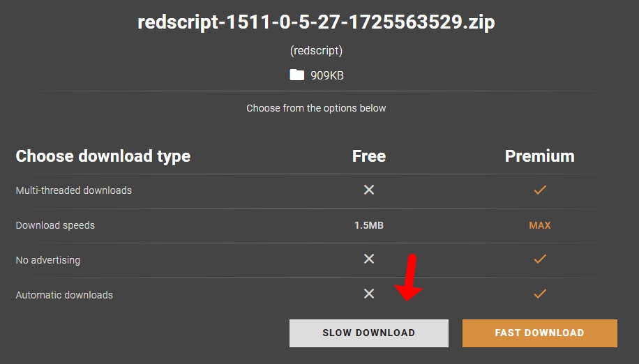Click the Premium checkmark for Automatic downloads
Viewport: 639px width, 364px height.
[x=540, y=294]
